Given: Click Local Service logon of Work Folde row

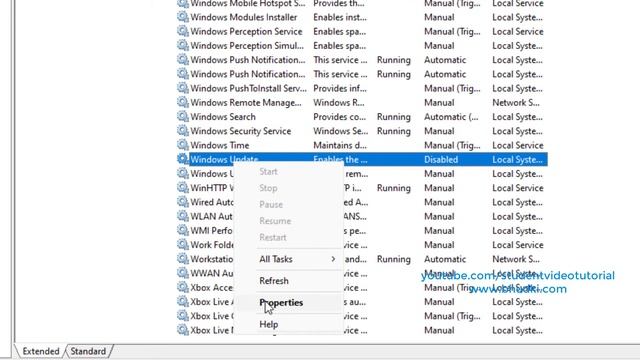Looking at the screenshot, I should click(x=518, y=245).
